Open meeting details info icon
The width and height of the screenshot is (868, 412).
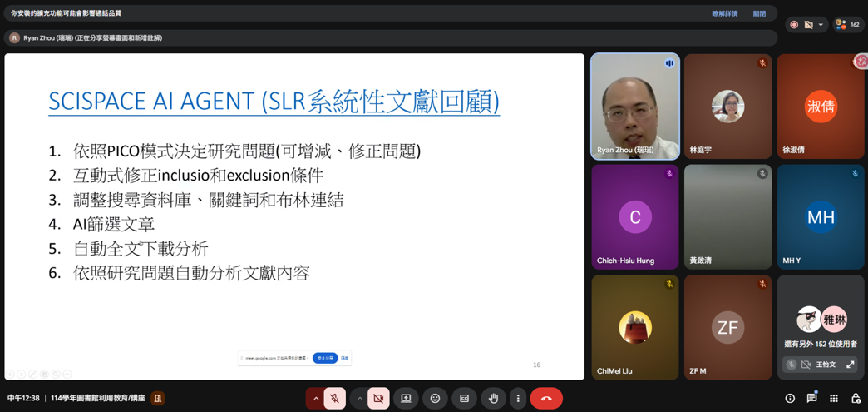click(x=790, y=398)
